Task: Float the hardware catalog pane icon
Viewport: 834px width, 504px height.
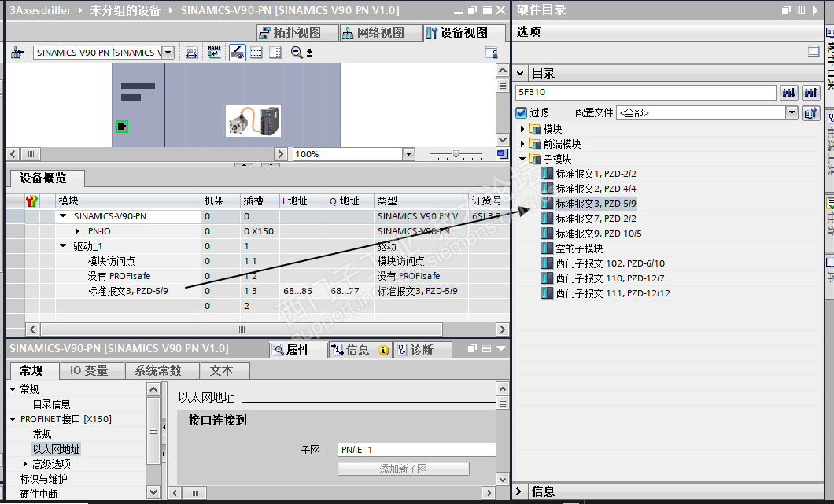Action: (787, 9)
